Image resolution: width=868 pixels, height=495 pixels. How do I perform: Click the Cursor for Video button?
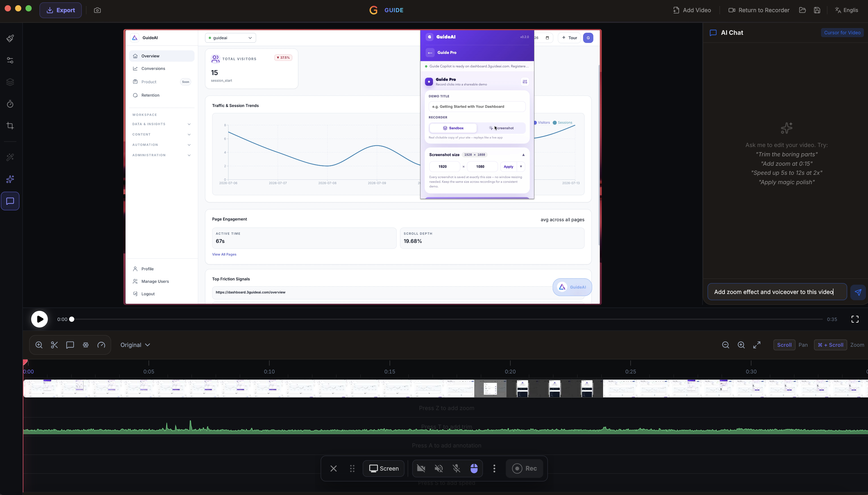pyautogui.click(x=842, y=33)
